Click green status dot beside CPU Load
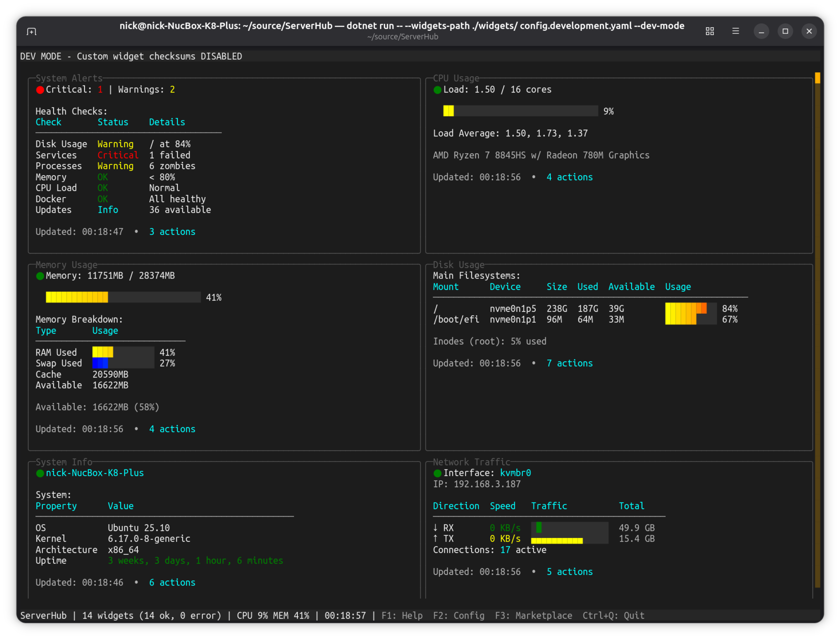This screenshot has height=639, width=840. coord(437,90)
